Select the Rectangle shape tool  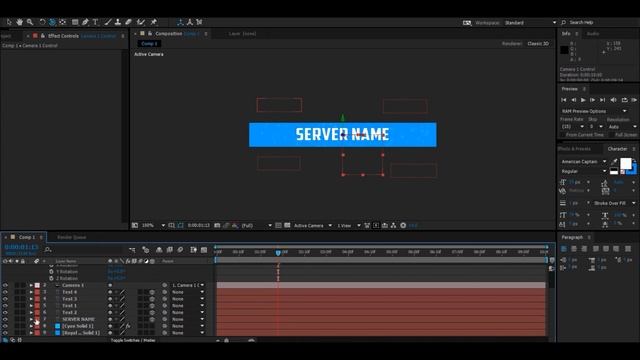click(75, 22)
